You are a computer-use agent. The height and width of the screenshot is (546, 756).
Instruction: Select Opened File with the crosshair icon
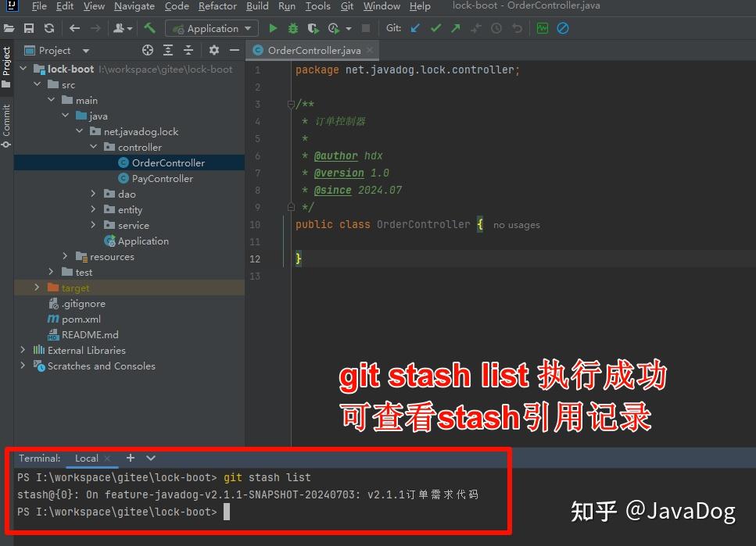click(x=147, y=50)
